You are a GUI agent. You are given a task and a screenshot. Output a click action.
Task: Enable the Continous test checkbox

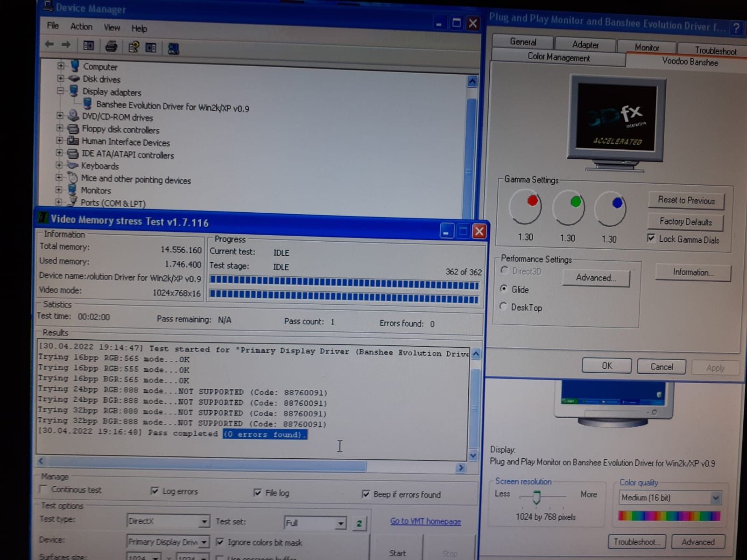43,489
